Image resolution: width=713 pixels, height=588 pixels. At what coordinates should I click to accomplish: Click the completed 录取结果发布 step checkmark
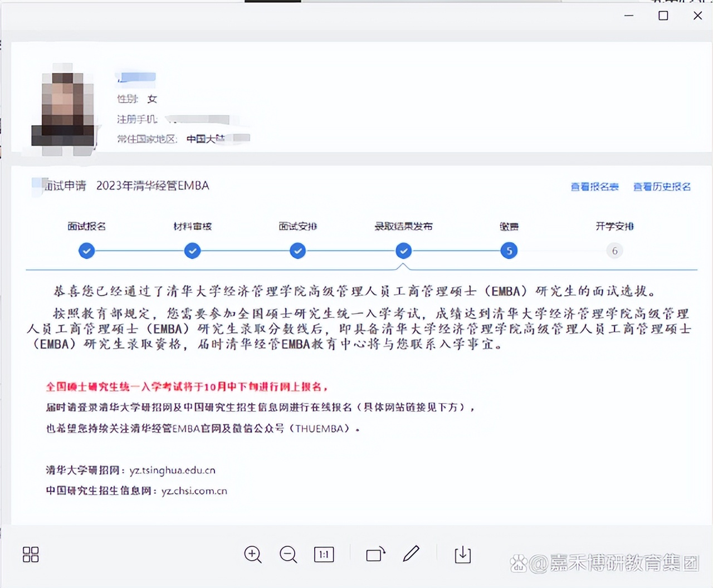[x=403, y=251]
